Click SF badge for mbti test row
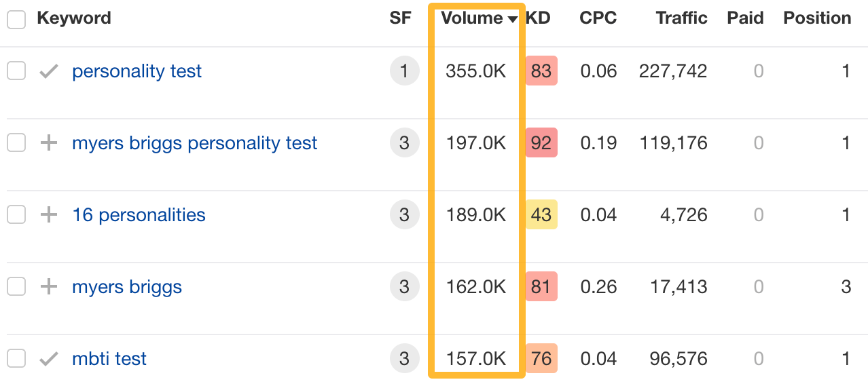 pos(404,359)
